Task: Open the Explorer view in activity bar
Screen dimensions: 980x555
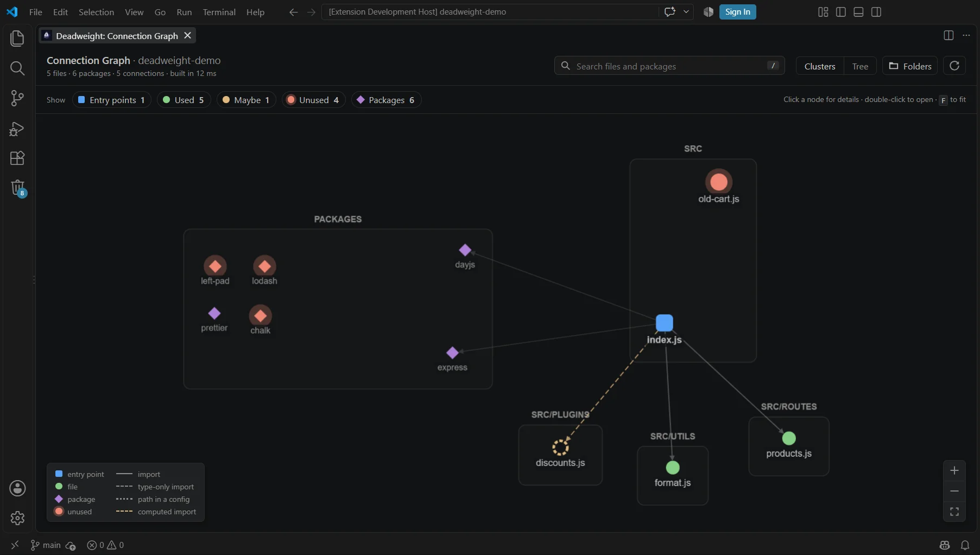Action: point(17,38)
